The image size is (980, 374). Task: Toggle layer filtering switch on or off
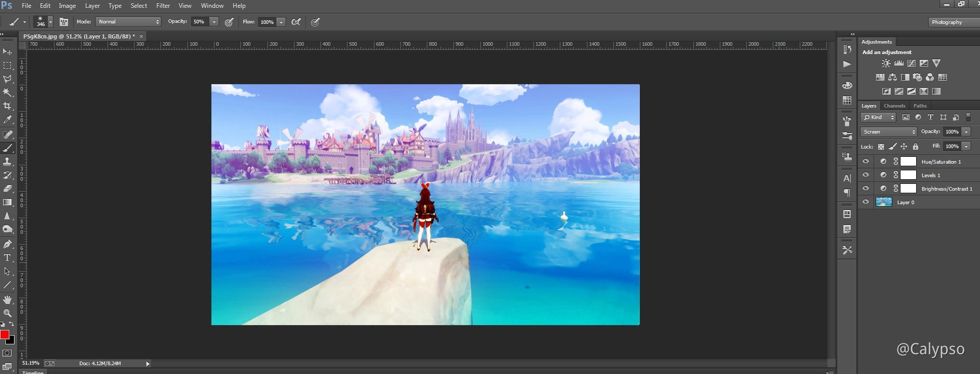(968, 117)
